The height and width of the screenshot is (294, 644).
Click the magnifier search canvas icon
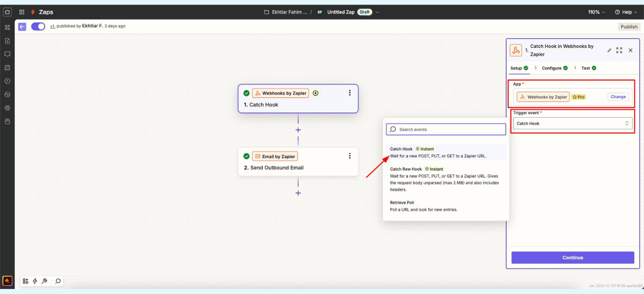[x=58, y=281]
